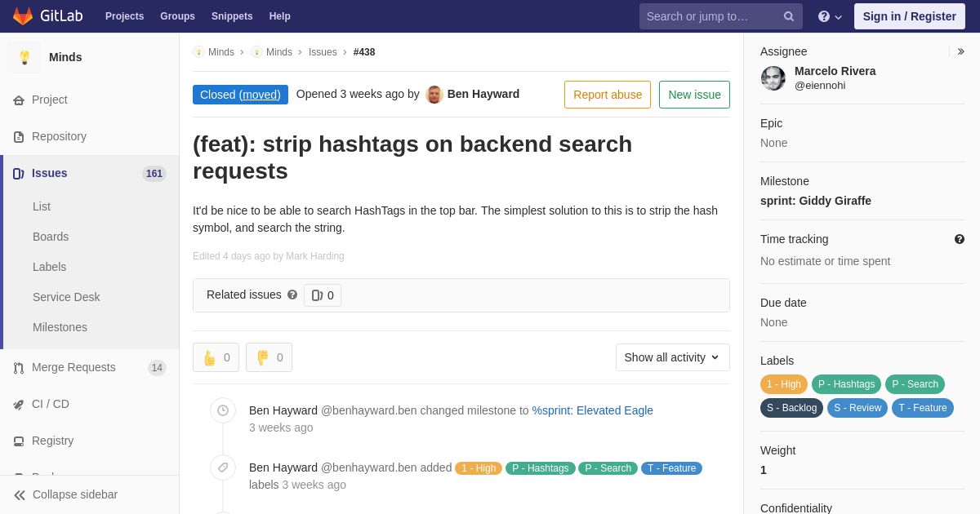Click the Minds project title in sidebar
Viewport: 980px width, 514px height.
65,57
